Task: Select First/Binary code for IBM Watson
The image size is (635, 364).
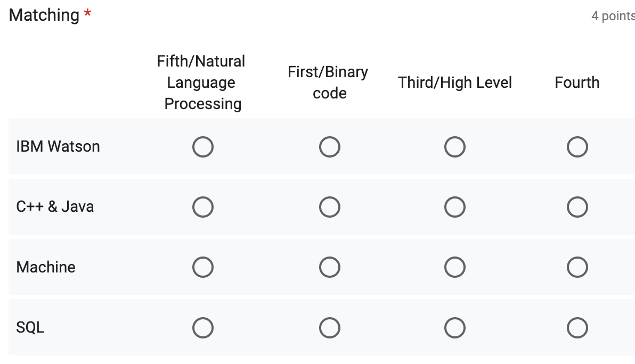Action: click(x=330, y=146)
